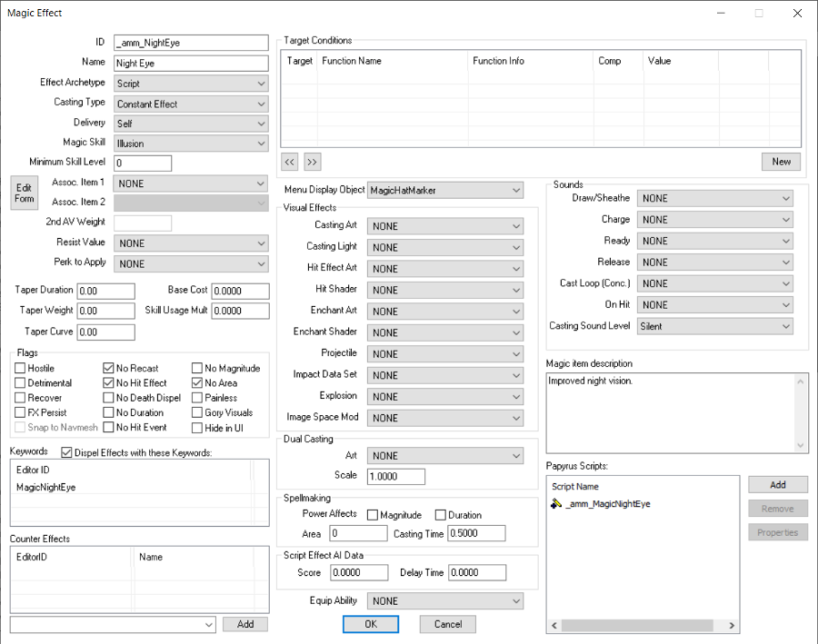Open the Hit Shader dropdown
The image size is (818, 644).
[445, 290]
